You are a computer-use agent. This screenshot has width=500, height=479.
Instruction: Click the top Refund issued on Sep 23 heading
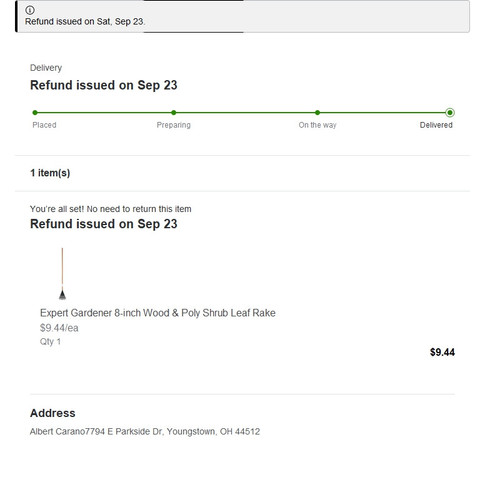pyautogui.click(x=104, y=85)
